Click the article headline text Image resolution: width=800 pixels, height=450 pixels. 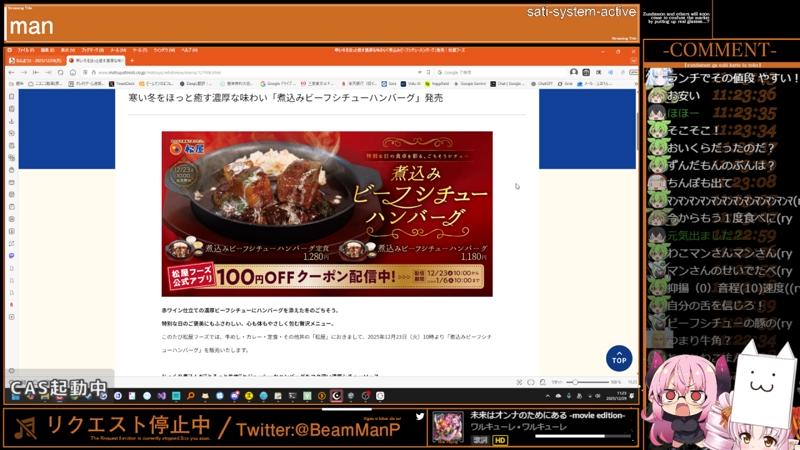coord(286,98)
